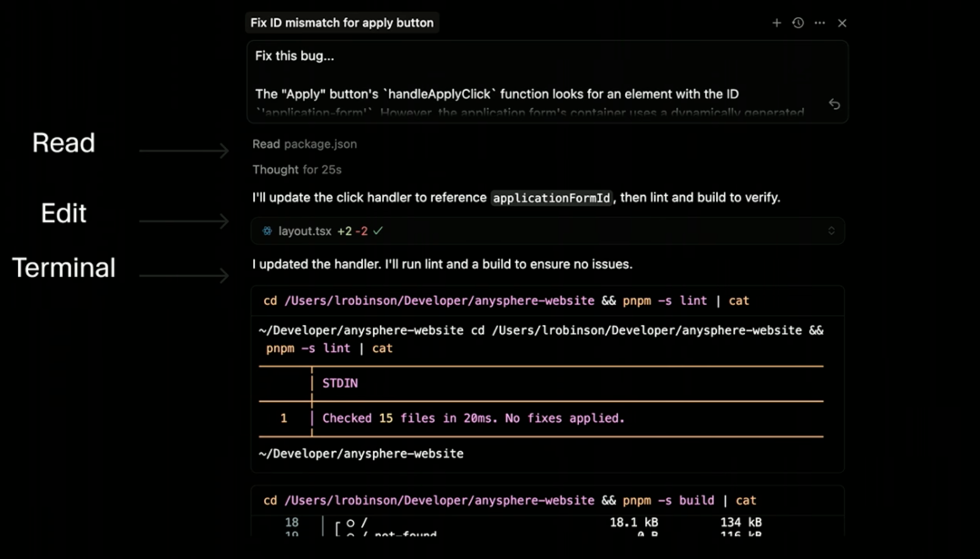Expand the 'Thought for 25s' reasoning
Image resolution: width=980 pixels, height=559 pixels.
point(297,170)
